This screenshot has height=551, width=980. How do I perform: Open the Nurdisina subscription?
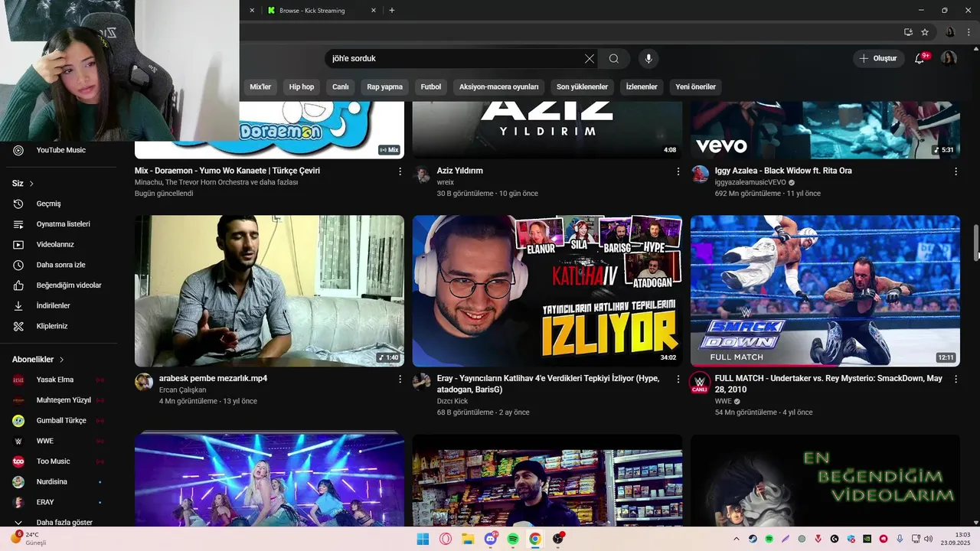[60, 481]
